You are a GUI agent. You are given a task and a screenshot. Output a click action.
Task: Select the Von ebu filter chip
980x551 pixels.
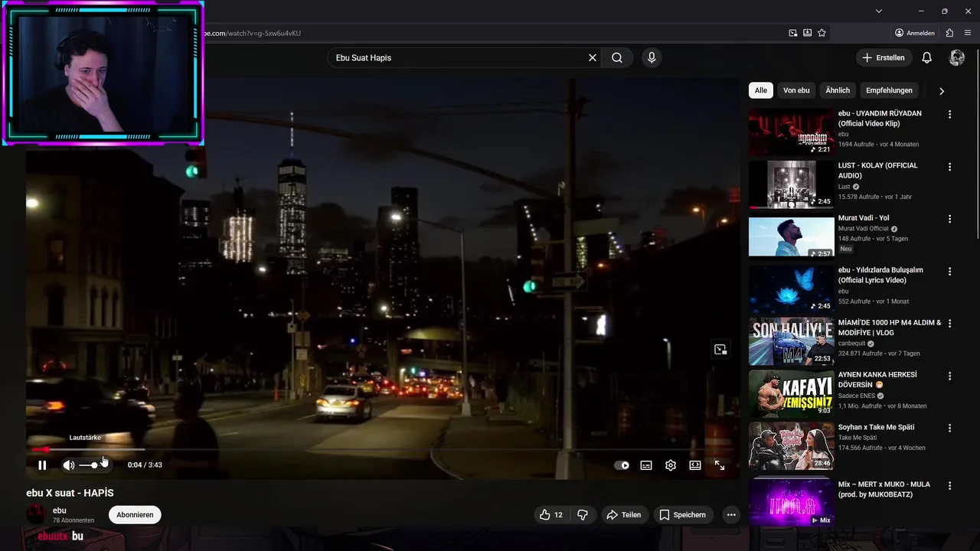[x=796, y=90]
